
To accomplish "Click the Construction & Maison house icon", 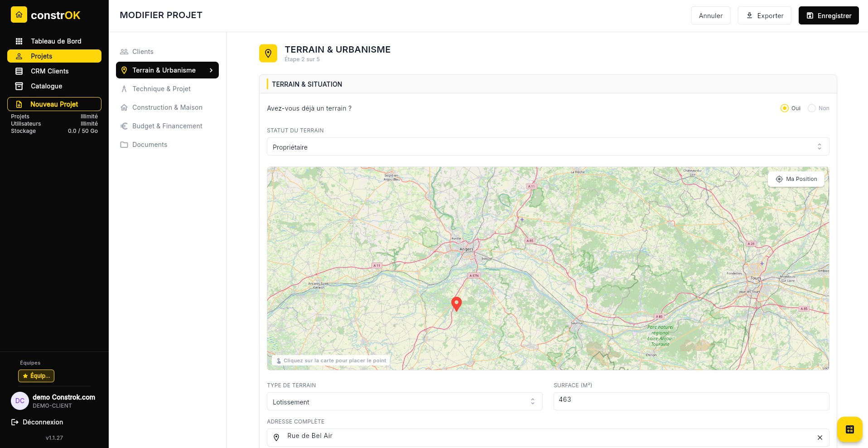I will [125, 107].
